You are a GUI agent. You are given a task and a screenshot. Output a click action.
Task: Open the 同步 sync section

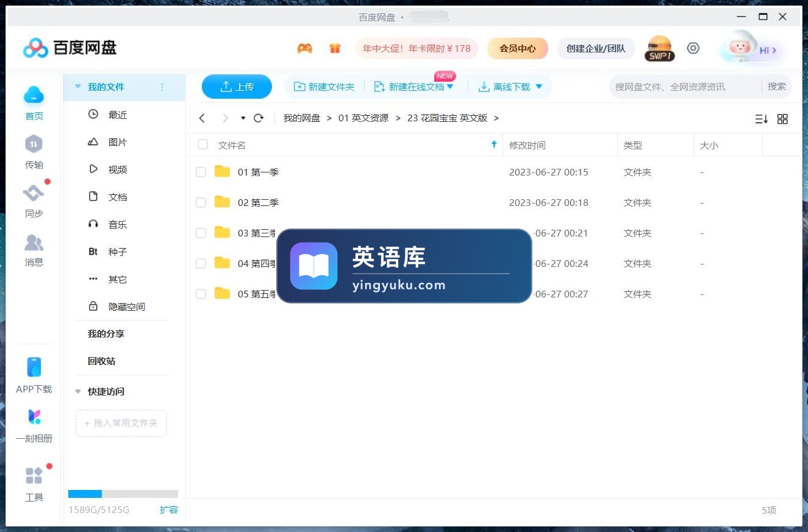point(34,193)
